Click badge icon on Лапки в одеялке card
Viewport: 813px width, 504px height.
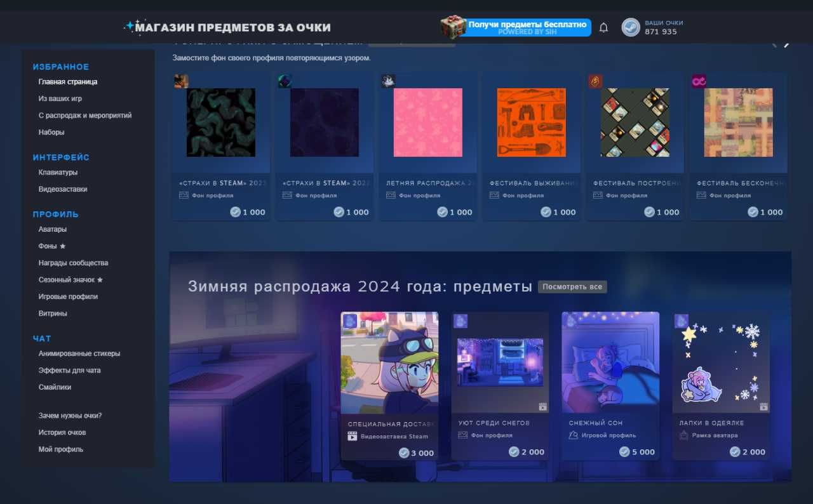tap(682, 321)
